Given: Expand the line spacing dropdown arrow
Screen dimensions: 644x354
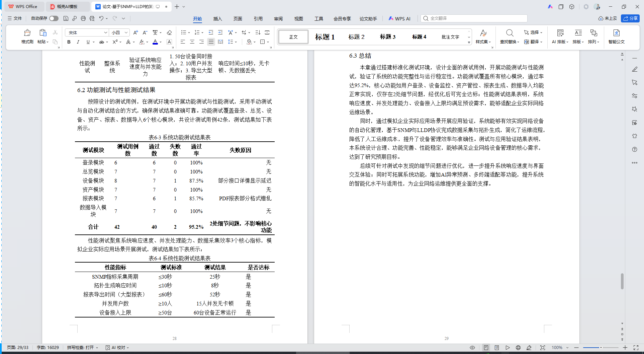Looking at the screenshot, I should tap(236, 42).
